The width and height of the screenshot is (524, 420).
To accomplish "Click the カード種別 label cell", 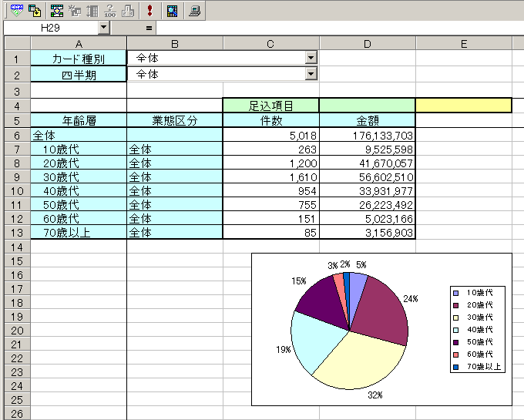I will [79, 59].
